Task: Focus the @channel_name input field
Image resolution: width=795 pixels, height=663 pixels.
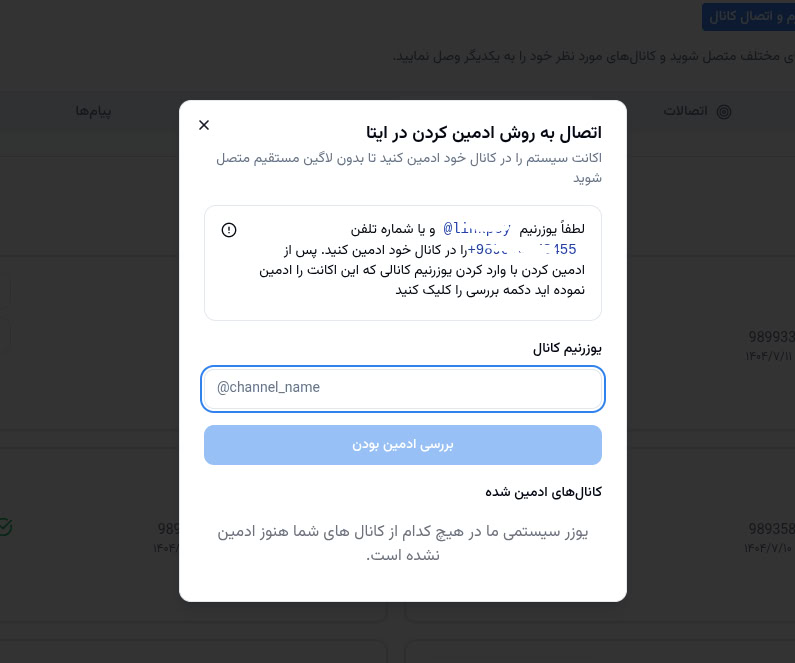Action: click(403, 388)
